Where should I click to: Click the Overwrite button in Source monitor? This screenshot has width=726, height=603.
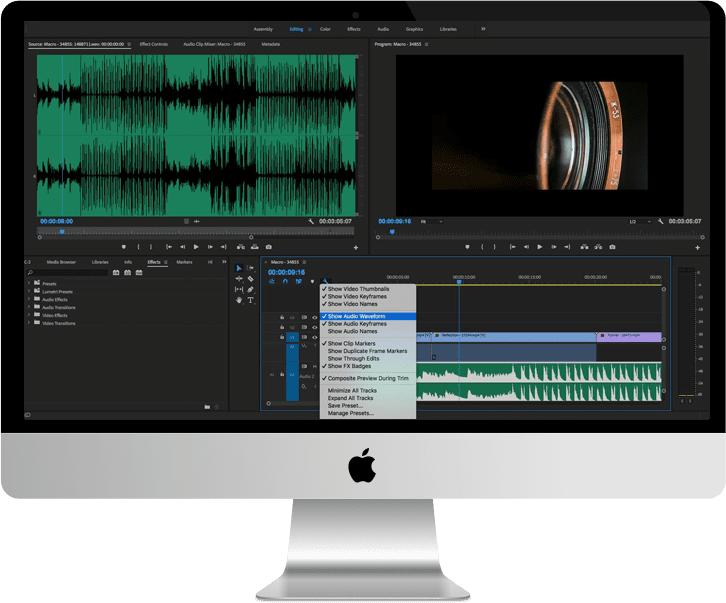coord(255,247)
